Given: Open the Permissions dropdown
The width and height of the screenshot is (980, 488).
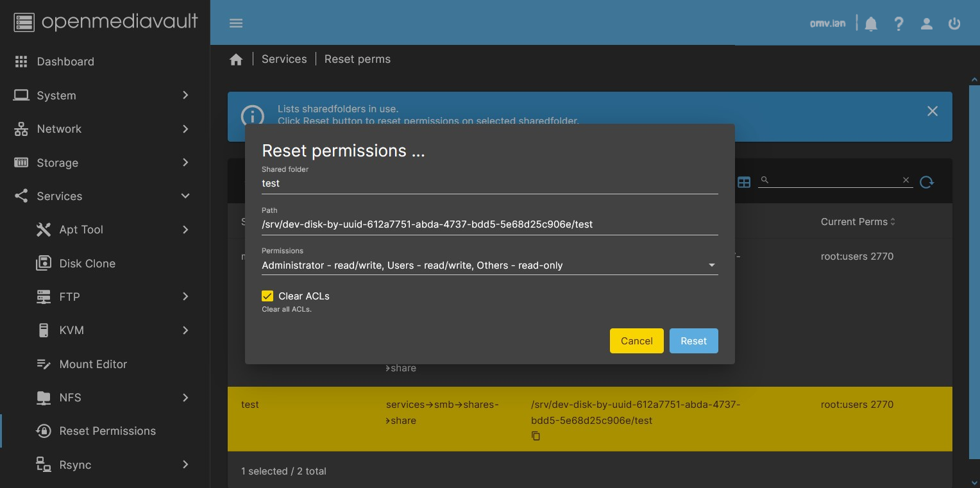Looking at the screenshot, I should [711, 265].
